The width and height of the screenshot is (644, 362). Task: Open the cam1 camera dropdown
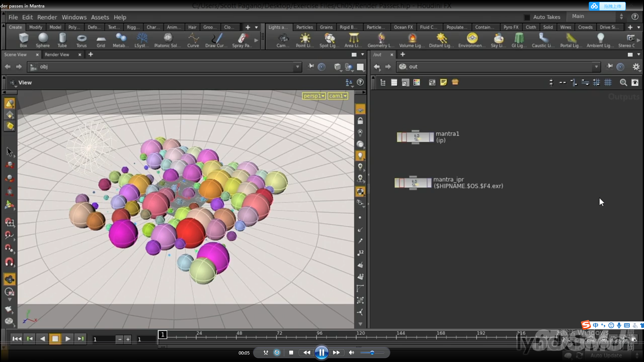338,96
